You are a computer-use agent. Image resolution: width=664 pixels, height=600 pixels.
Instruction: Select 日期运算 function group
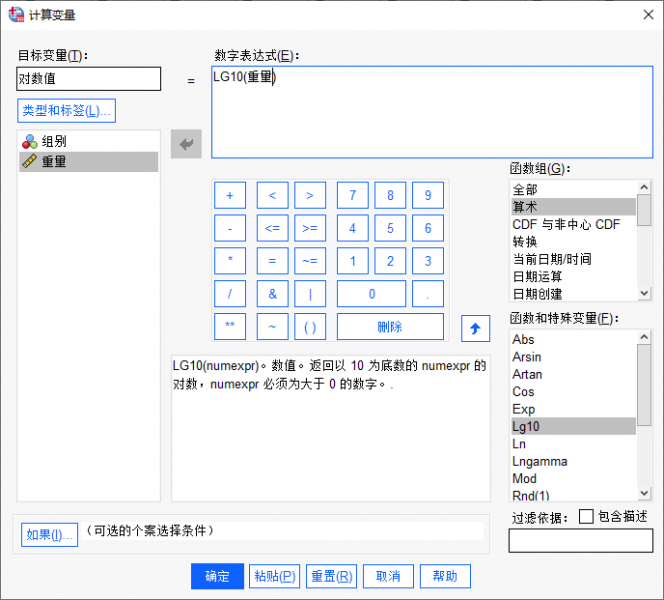click(x=573, y=276)
